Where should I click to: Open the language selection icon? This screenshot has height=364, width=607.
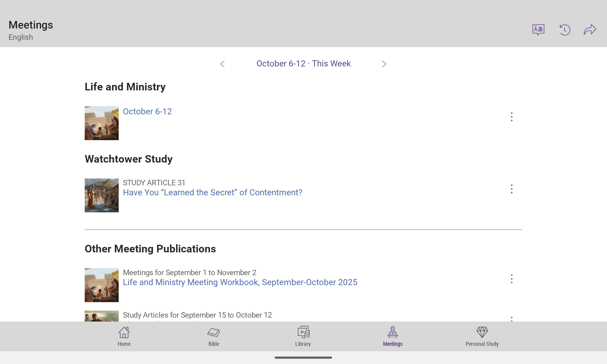click(x=538, y=30)
